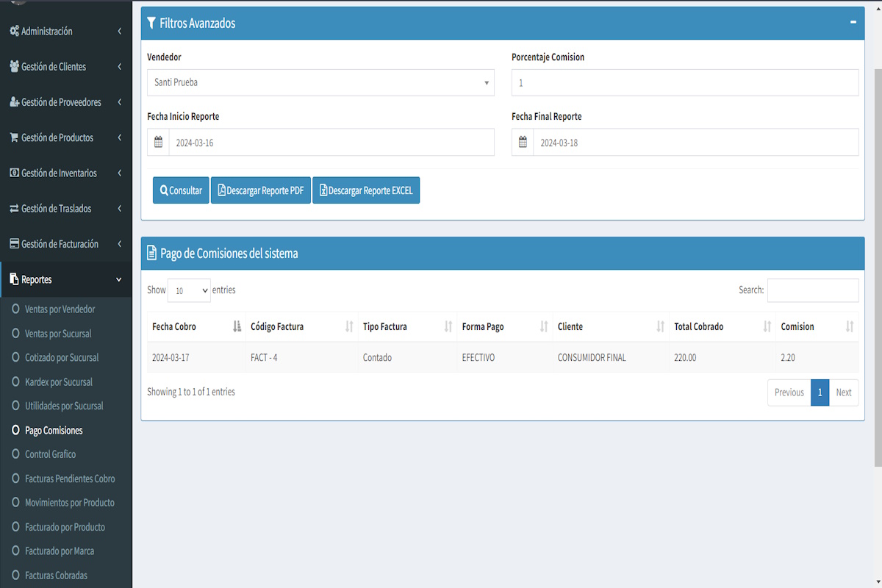Click the Gestión de Facturación card icon
This screenshot has width=882, height=588.
tap(14, 244)
